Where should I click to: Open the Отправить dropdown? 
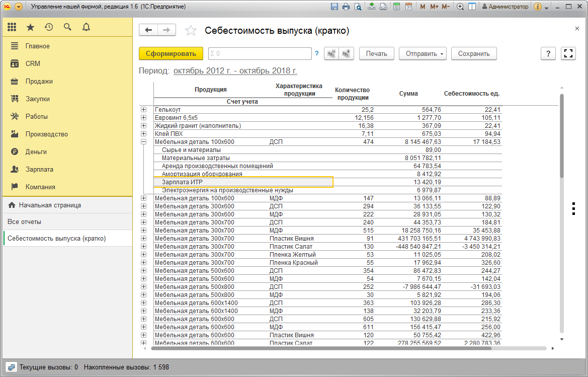tap(423, 54)
